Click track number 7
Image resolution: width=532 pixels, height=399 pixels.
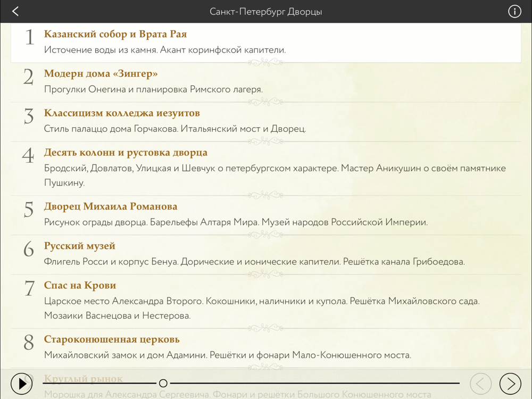click(29, 289)
